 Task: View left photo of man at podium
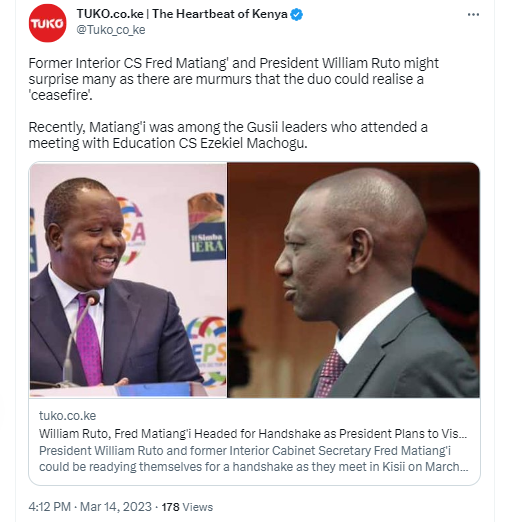click(128, 280)
